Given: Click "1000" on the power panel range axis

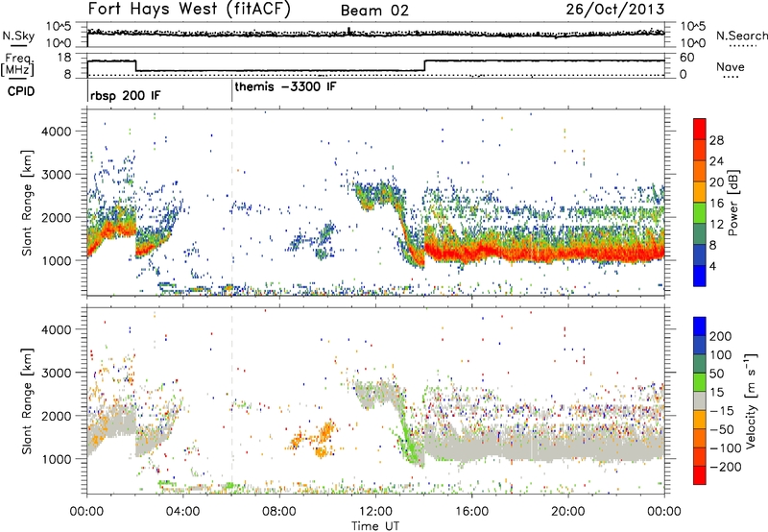Looking at the screenshot, I should [56, 260].
